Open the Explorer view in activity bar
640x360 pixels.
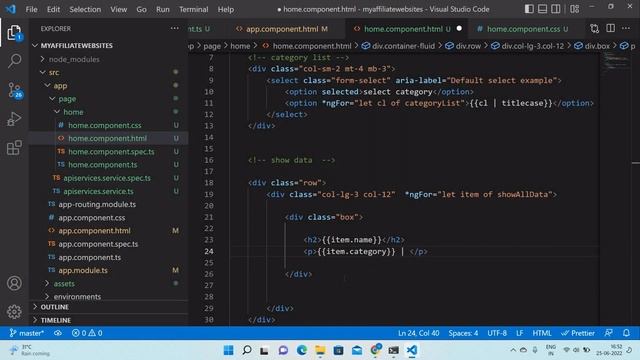tap(14, 33)
